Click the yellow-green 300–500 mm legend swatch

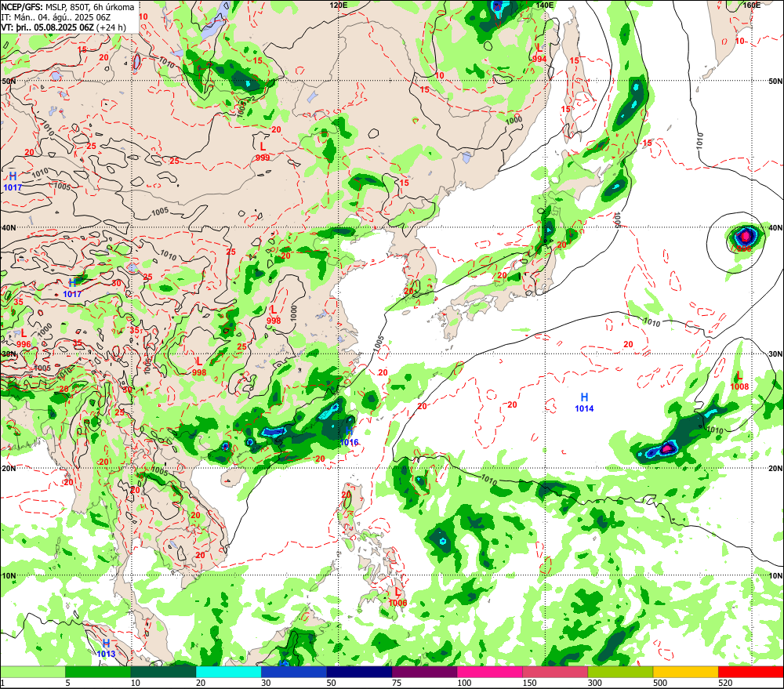620,672
